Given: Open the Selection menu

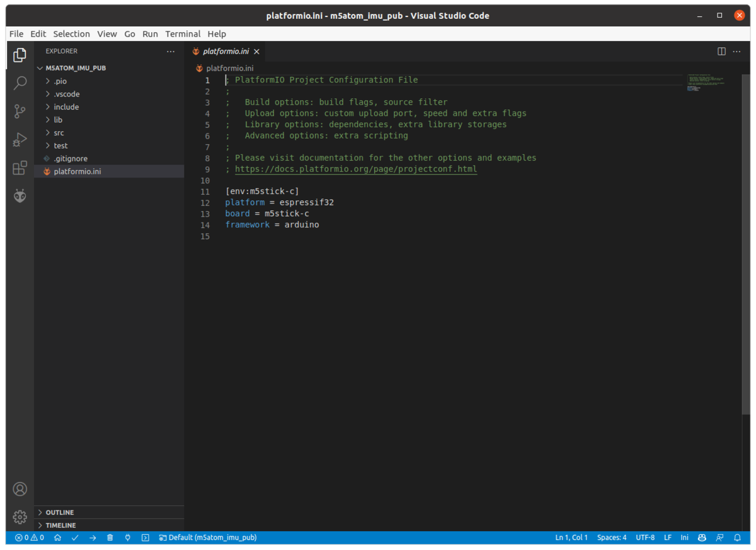Looking at the screenshot, I should point(71,34).
